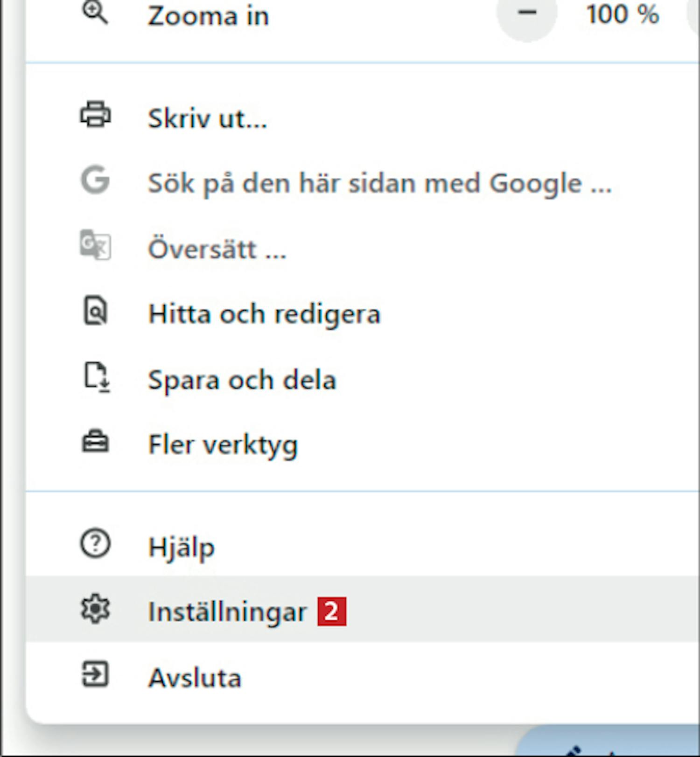The image size is (700, 757).
Task: Click the find-in-page icon beside Hitta och redigera
Action: 95,310
